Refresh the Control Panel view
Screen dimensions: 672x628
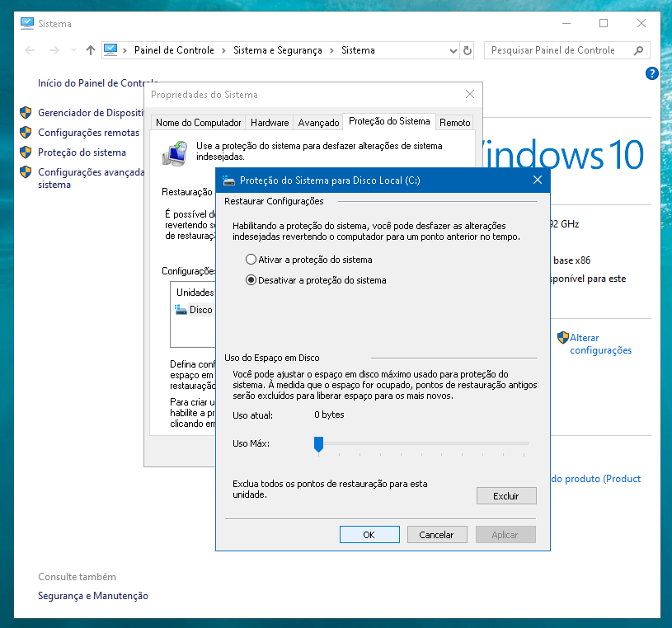coord(468,51)
